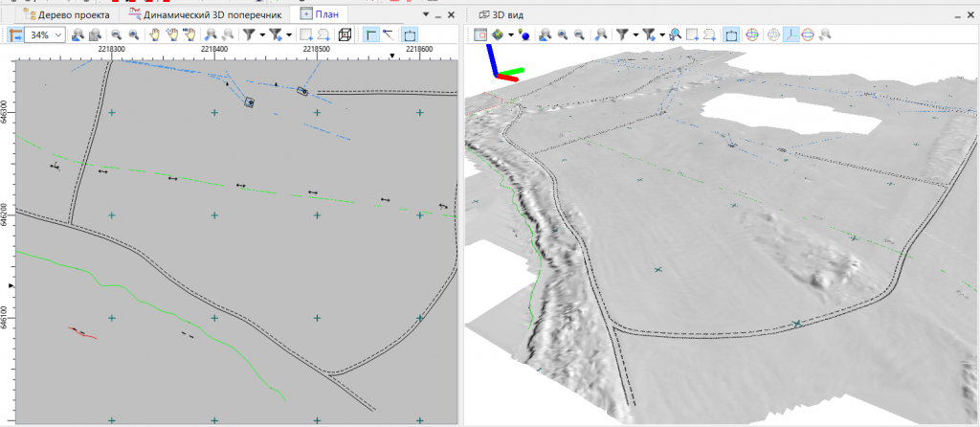Select the pan hand tool in Plan toolbar
Image resolution: width=980 pixels, height=427 pixels.
(154, 35)
